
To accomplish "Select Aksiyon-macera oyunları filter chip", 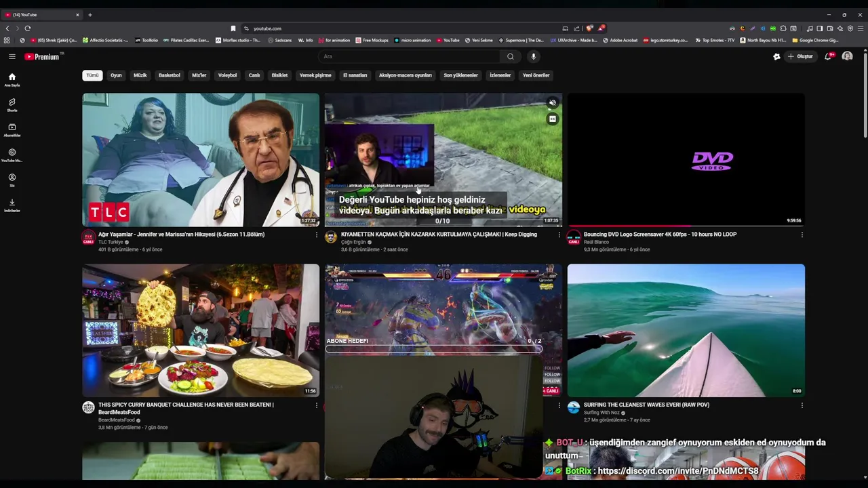I will [x=406, y=75].
